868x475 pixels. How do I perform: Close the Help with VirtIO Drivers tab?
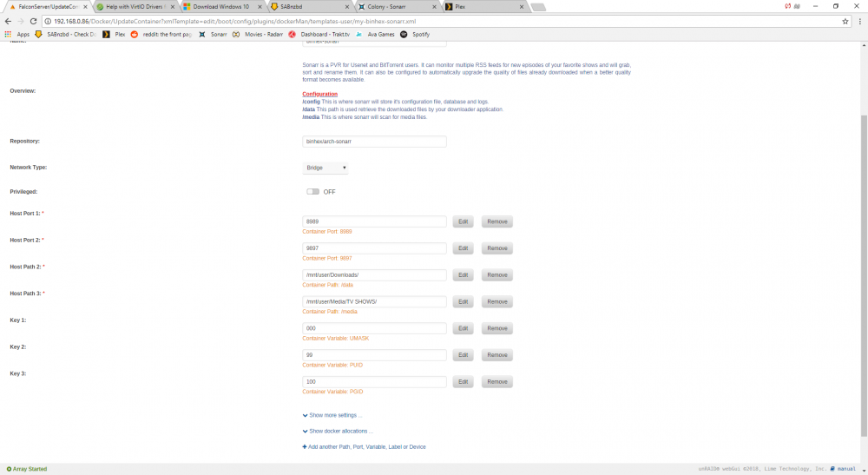[173, 7]
